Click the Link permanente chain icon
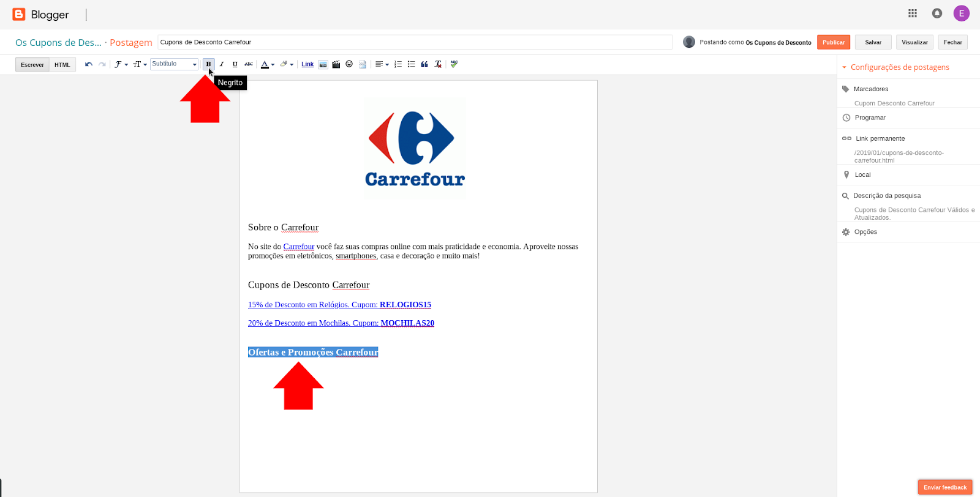980x497 pixels. tap(846, 138)
